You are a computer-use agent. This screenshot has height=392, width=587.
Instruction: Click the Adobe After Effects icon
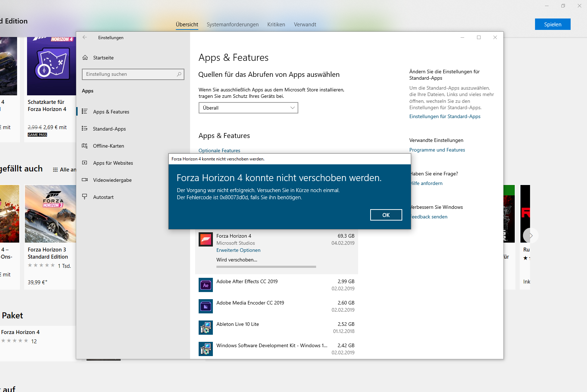[206, 285]
